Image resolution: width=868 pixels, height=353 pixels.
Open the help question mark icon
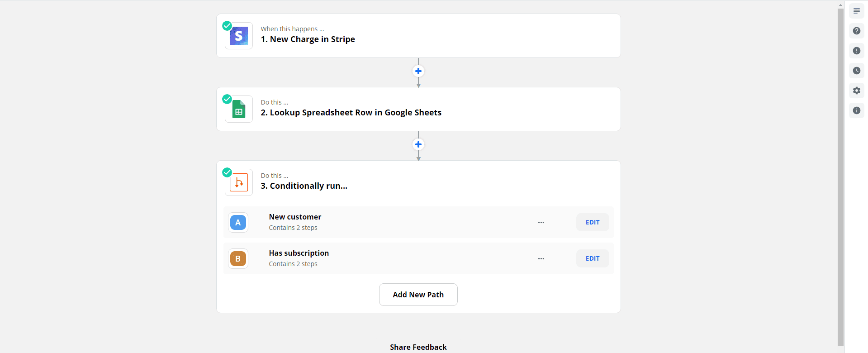tap(857, 31)
